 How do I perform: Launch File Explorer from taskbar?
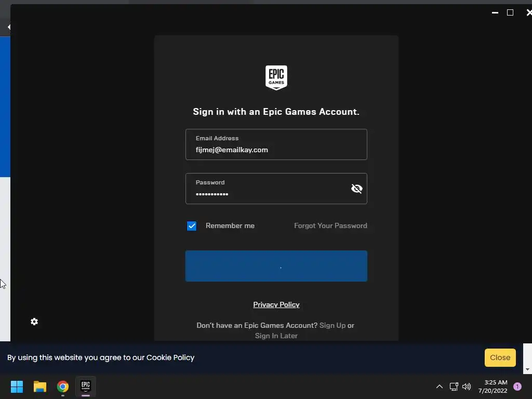point(39,387)
